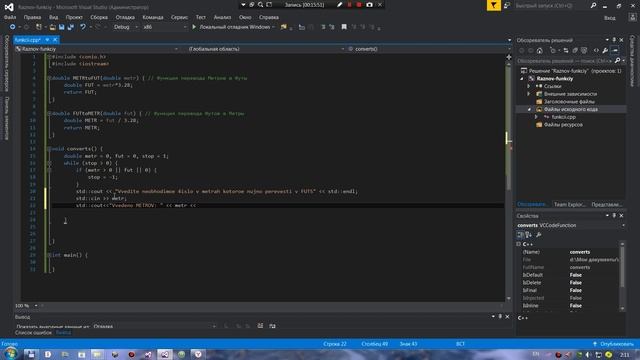Image resolution: width=640 pixels, height=360 pixels.
Task: Click the bookmark toolbar icon
Action: 344,27
